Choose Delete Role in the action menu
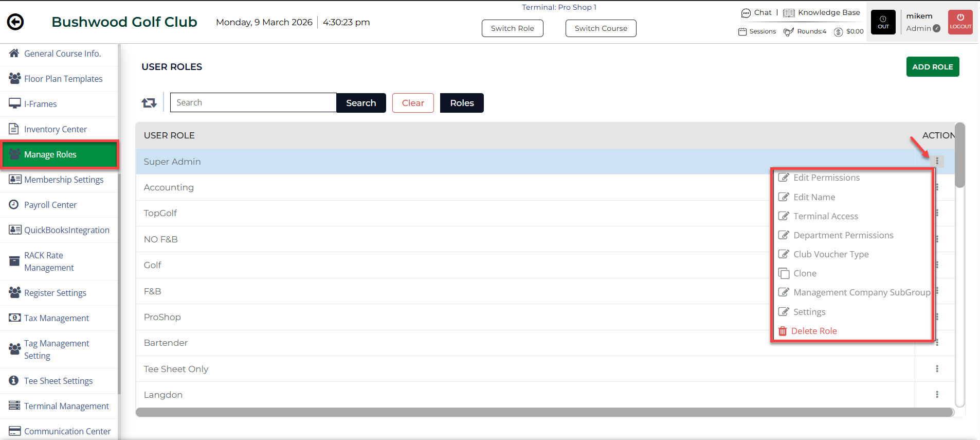 click(813, 331)
